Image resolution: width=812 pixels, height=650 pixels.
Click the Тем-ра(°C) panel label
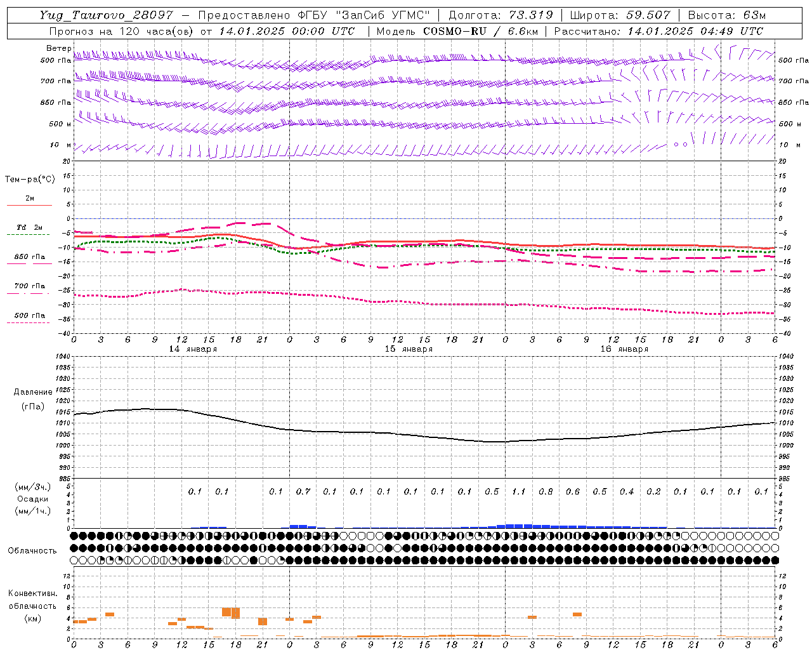[30, 180]
